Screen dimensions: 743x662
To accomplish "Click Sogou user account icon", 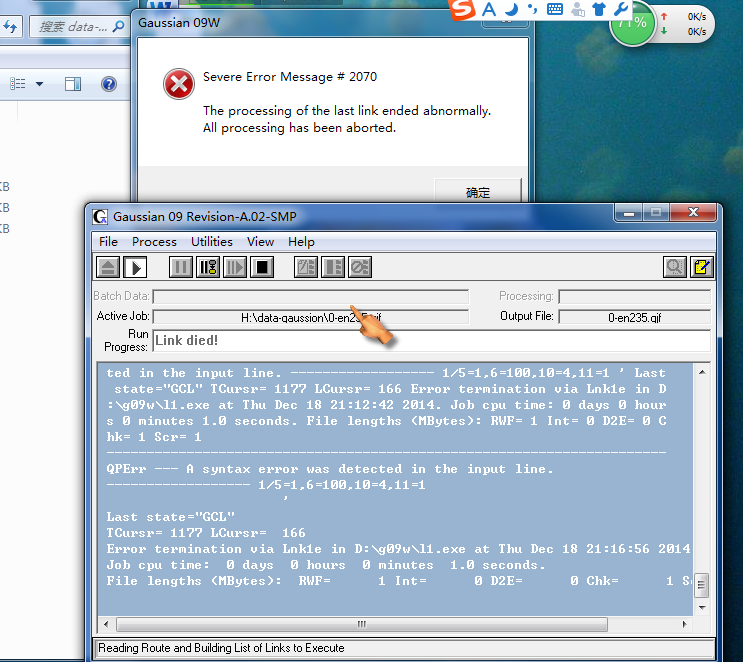I will click(x=578, y=9).
